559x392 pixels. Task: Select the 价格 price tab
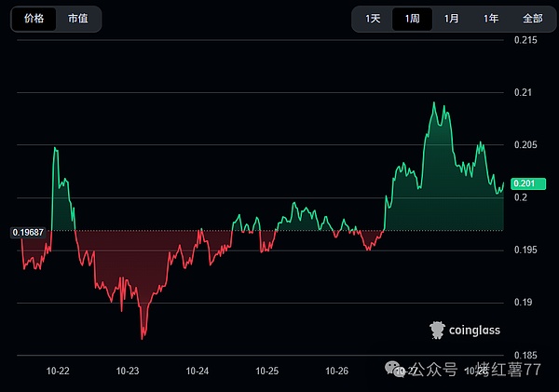pyautogui.click(x=34, y=19)
